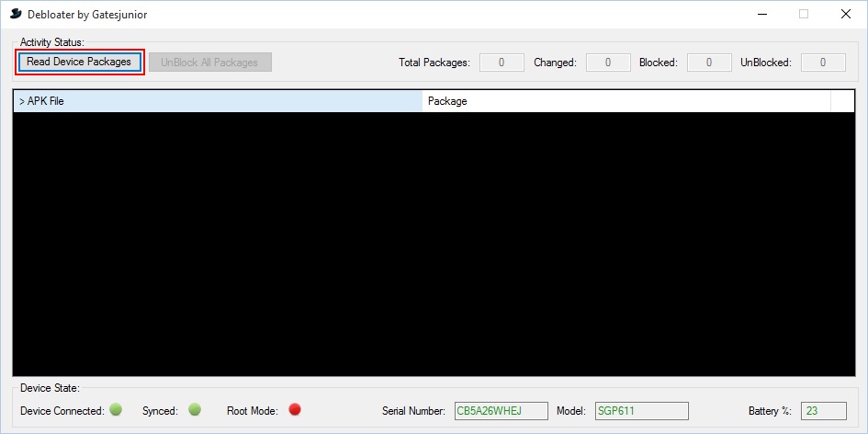Viewport: 868px width, 434px height.
Task: Click the Root Mode label text
Action: (x=253, y=411)
